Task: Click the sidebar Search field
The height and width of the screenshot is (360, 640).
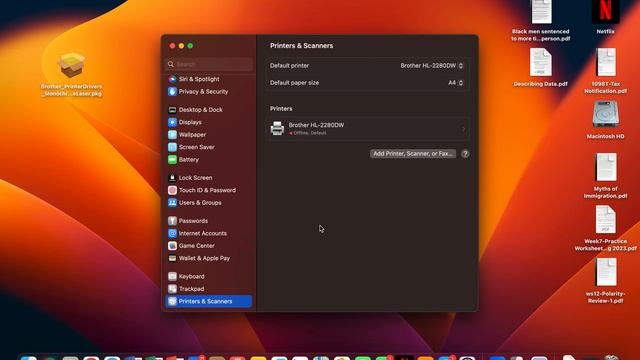Action: [209, 64]
